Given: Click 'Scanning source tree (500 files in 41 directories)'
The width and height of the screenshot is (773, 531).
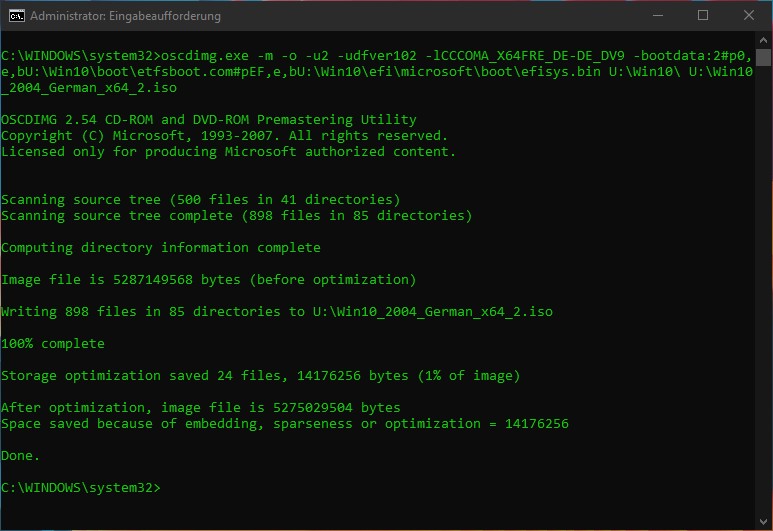Looking at the screenshot, I should [201, 200].
